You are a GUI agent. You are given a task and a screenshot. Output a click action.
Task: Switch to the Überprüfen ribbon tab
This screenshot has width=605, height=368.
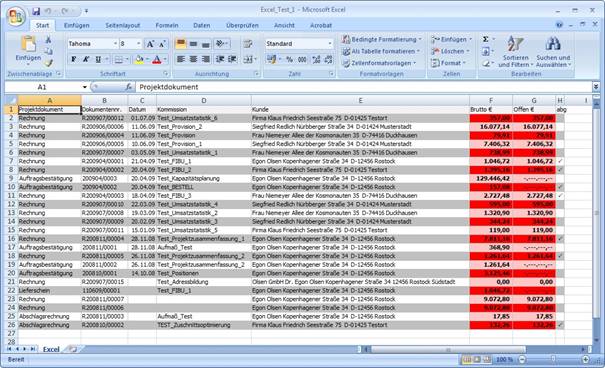(x=242, y=25)
